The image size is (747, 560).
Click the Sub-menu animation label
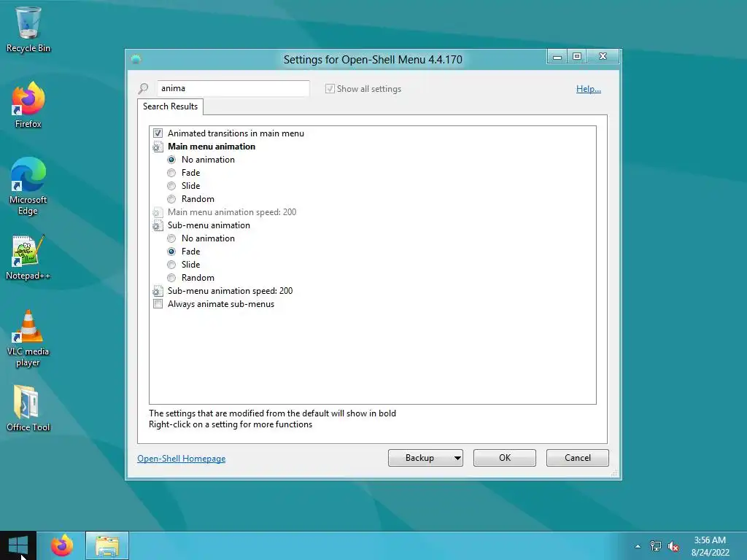pos(209,225)
